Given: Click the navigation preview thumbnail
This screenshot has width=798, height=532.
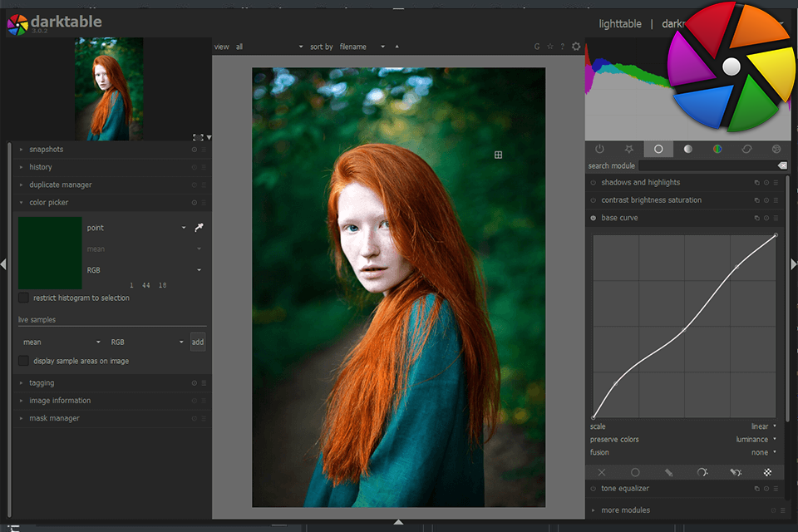Looking at the screenshot, I should (x=109, y=89).
